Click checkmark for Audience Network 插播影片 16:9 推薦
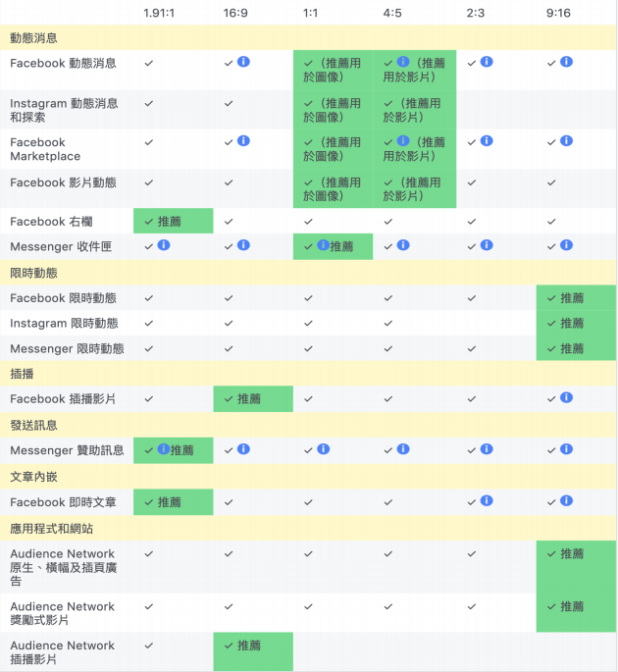 click(x=229, y=646)
